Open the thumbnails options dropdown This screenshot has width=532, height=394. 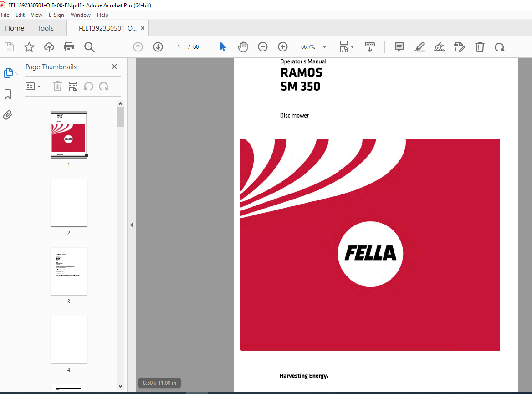33,86
